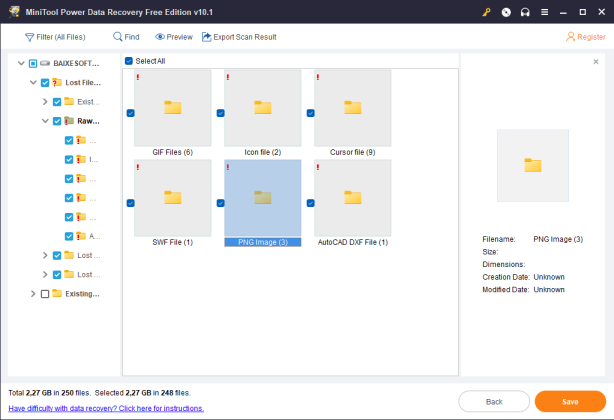The width and height of the screenshot is (614, 420).
Task: Click the bootable media disc icon
Action: (506, 12)
